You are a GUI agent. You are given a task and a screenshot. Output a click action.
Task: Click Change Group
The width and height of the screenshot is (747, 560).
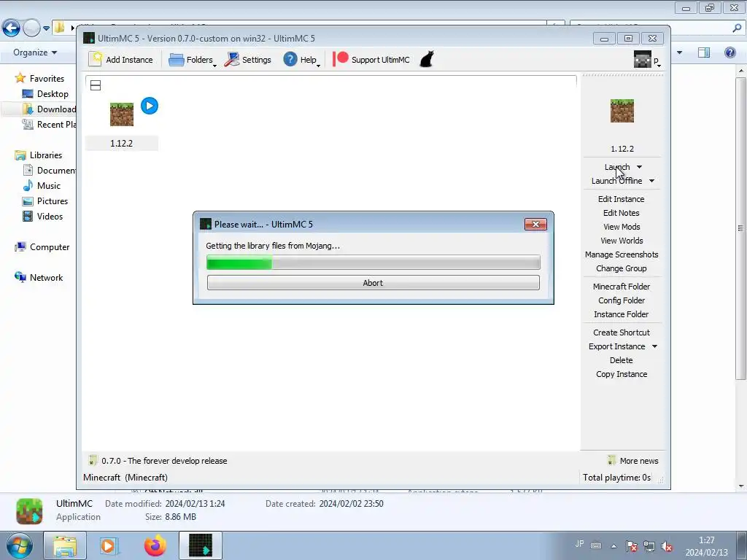coord(622,268)
